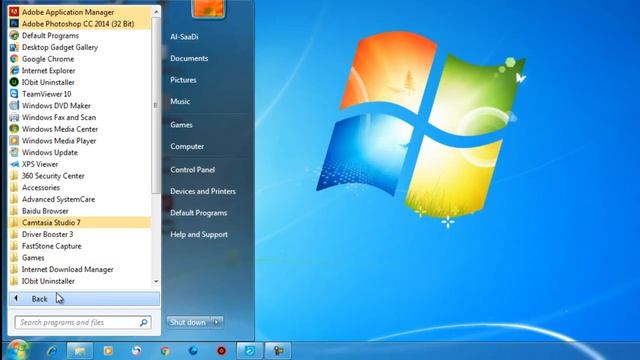Open Desktop Gadget Gallery
The width and height of the screenshot is (640, 360).
pyautogui.click(x=80, y=47)
